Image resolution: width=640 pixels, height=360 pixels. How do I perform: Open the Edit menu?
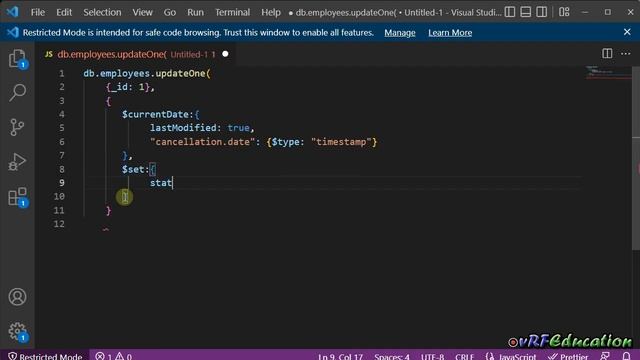coord(64,12)
